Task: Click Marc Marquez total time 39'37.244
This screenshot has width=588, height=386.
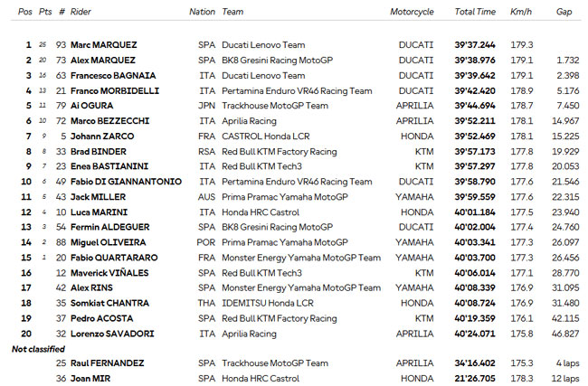Action: point(475,45)
